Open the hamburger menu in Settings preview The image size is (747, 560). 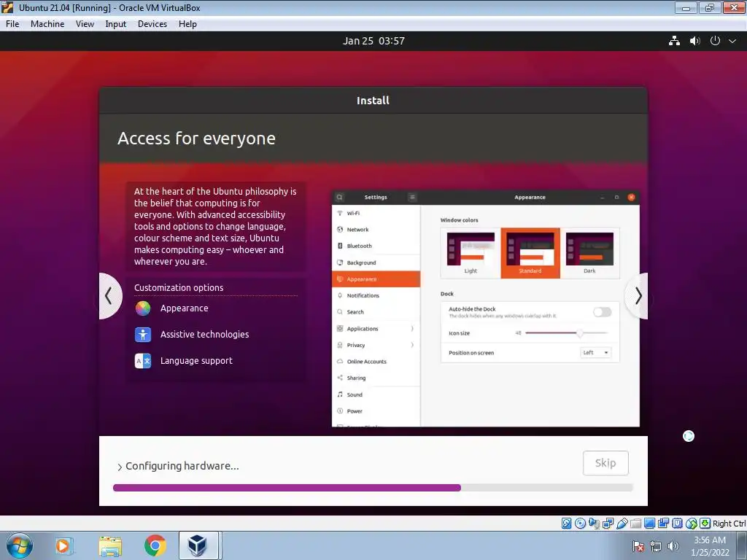click(x=413, y=197)
